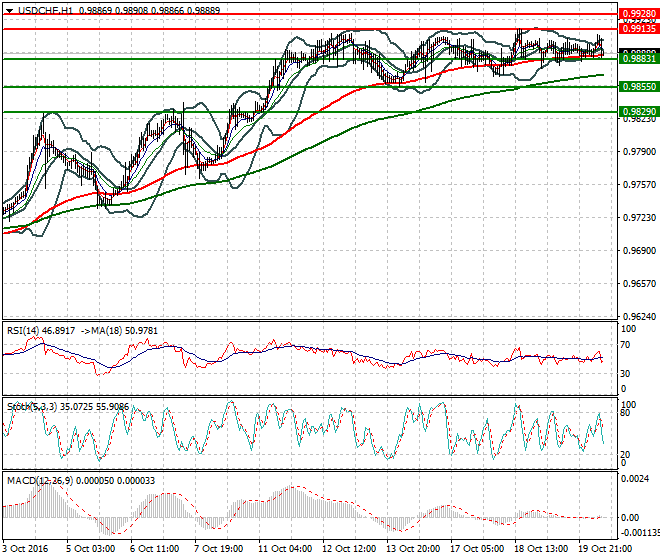Click the 0.96240 price axis value

(639, 317)
